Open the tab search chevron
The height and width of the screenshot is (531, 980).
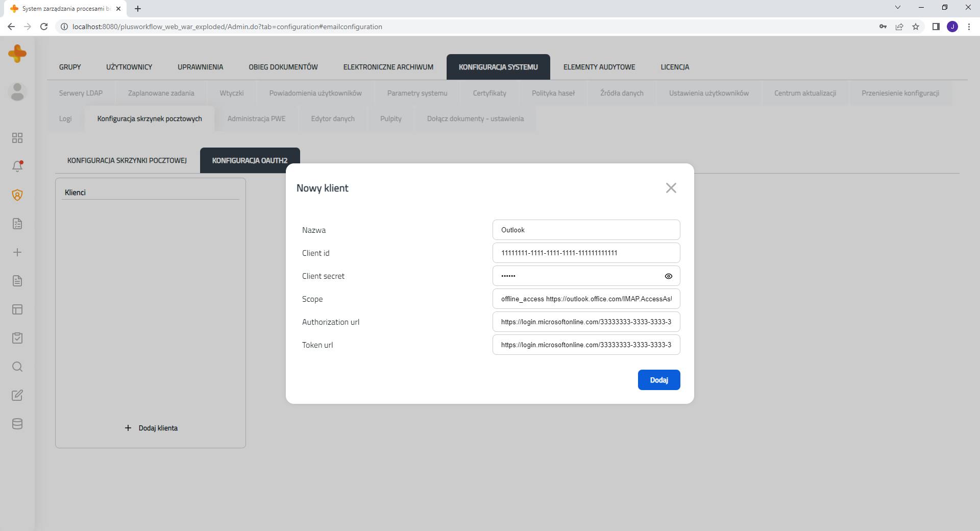pyautogui.click(x=898, y=7)
